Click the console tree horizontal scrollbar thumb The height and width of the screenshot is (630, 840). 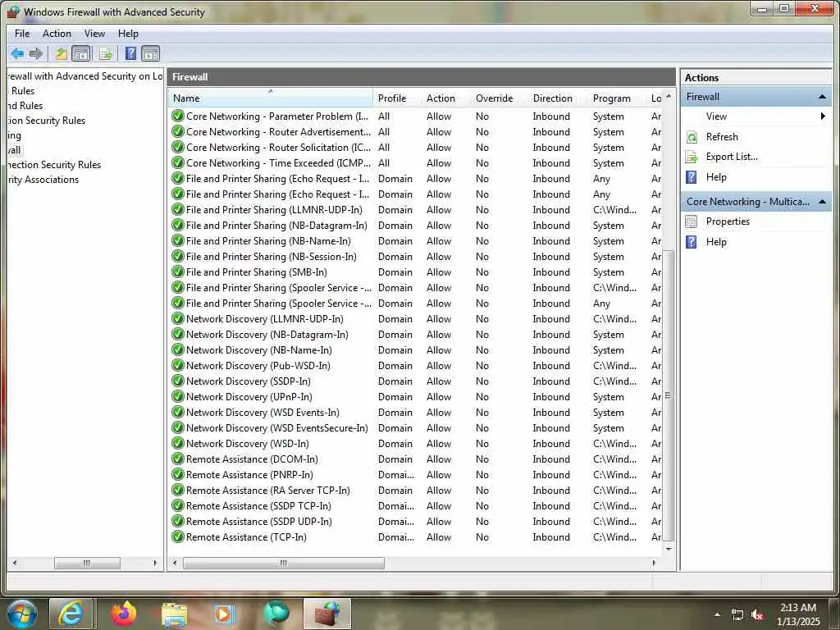(87, 563)
